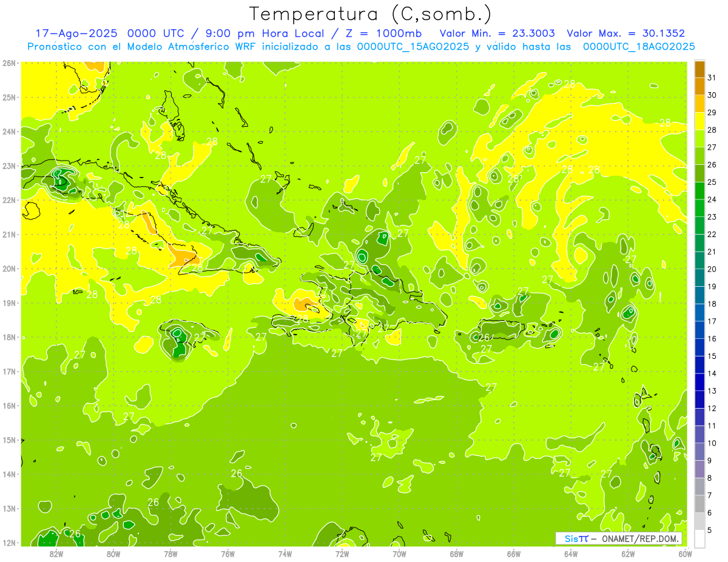Click the "66W" longitude axis label
Viewport: 728px width, 562px height.
(514, 554)
